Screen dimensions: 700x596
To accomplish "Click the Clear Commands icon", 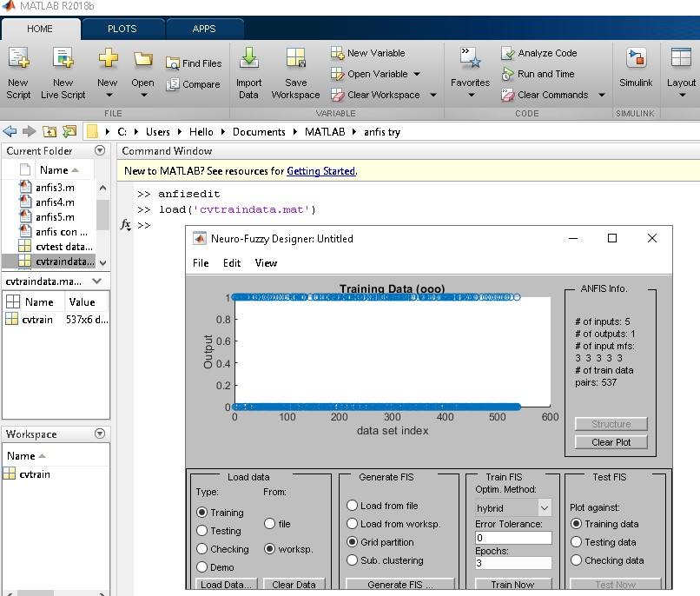I will [507, 95].
